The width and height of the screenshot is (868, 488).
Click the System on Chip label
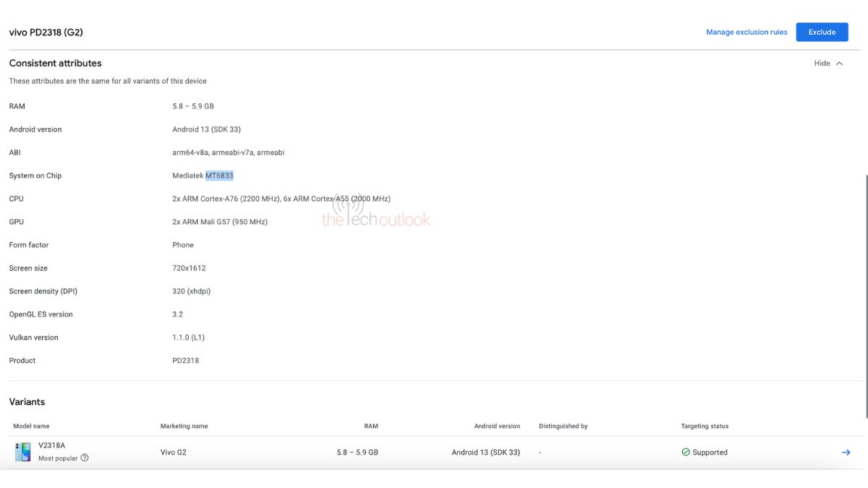35,176
